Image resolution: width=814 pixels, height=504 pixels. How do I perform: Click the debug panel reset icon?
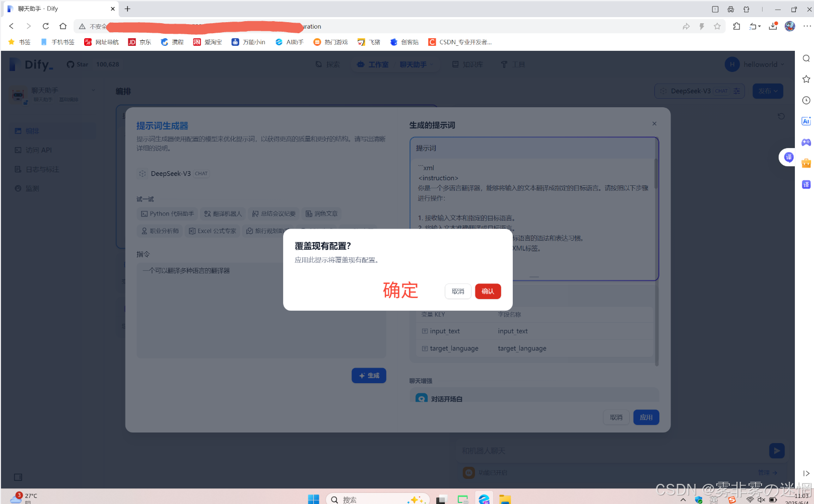[781, 116]
